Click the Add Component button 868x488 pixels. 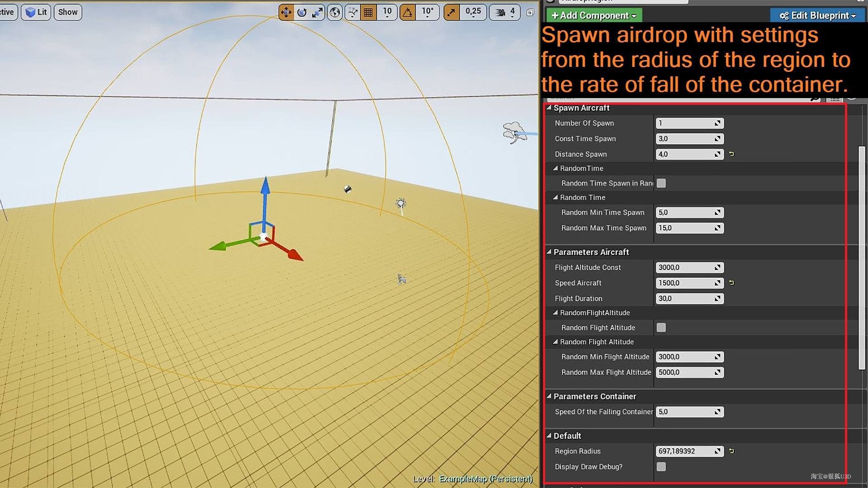[x=593, y=15]
